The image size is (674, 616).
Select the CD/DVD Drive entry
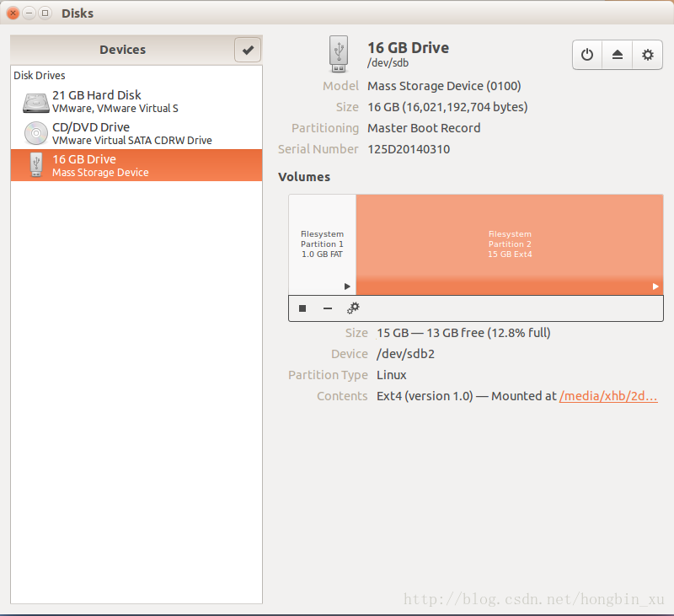136,133
